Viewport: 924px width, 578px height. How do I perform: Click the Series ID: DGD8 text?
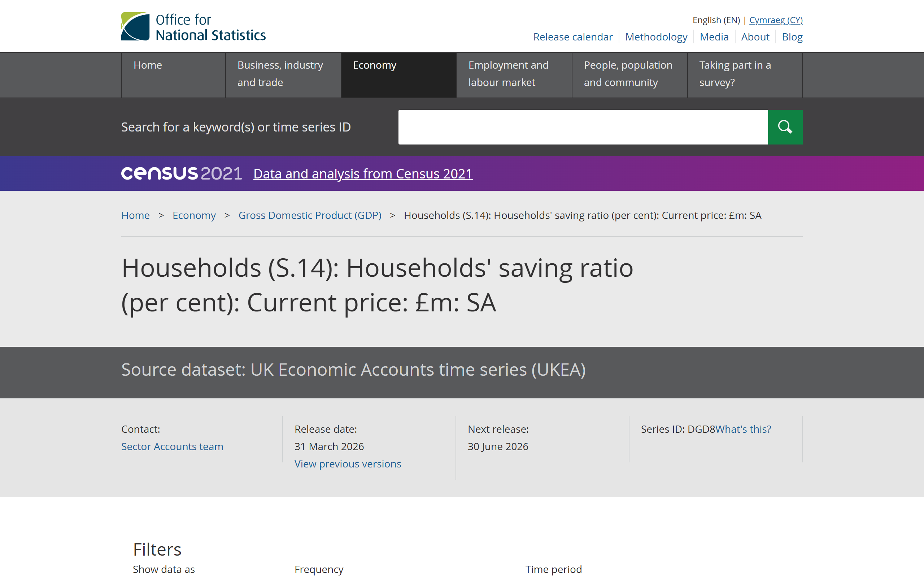678,429
